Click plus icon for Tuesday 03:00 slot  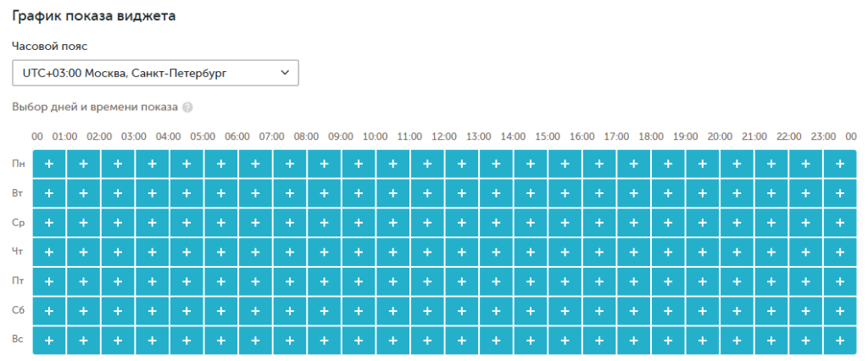(153, 193)
